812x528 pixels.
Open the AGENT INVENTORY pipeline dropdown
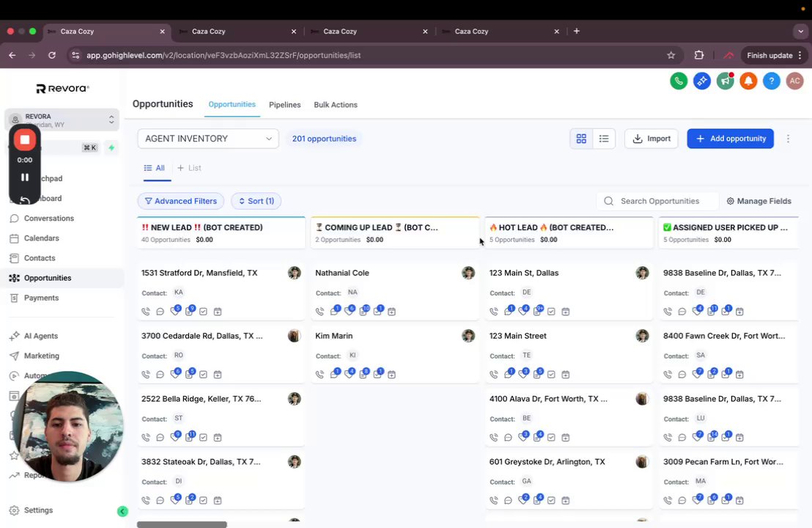pos(208,139)
